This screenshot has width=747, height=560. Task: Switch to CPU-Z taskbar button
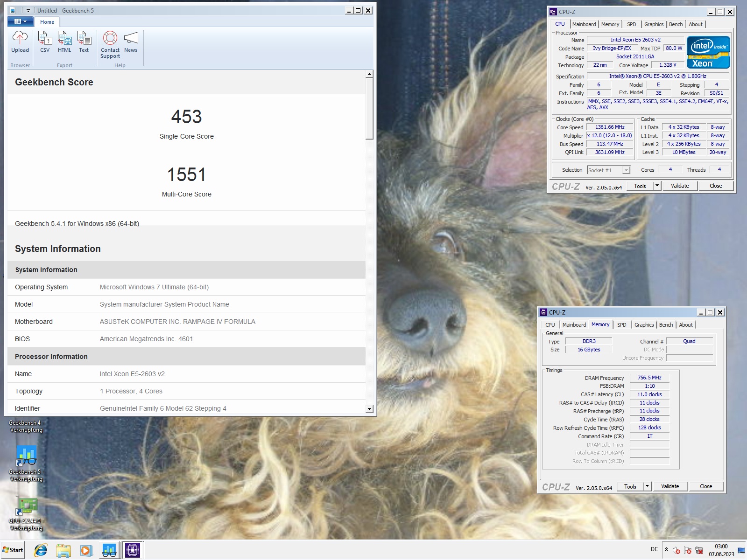tap(133, 551)
